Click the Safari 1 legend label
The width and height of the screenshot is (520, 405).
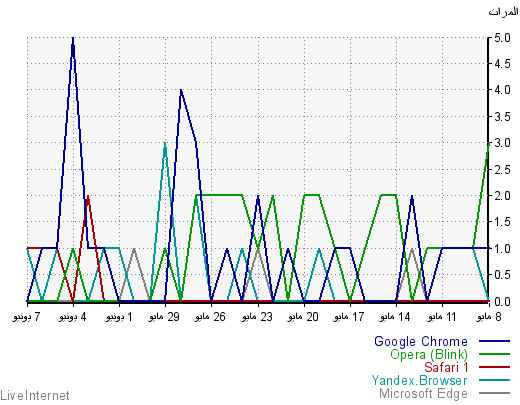446,367
